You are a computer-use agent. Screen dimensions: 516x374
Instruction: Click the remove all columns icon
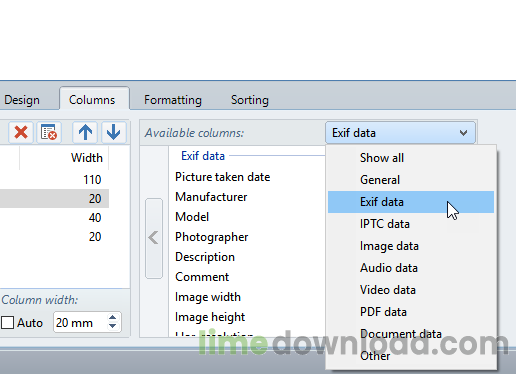pyautogui.click(x=49, y=133)
